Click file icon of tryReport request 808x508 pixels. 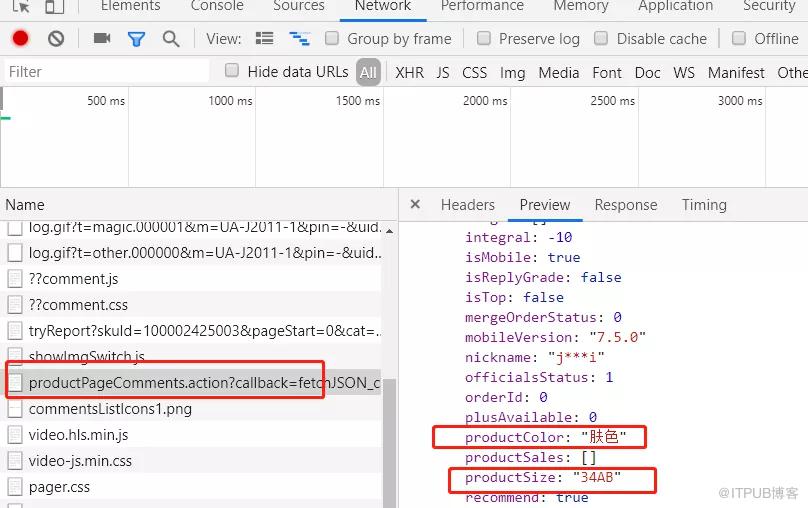pyautogui.click(x=15, y=331)
